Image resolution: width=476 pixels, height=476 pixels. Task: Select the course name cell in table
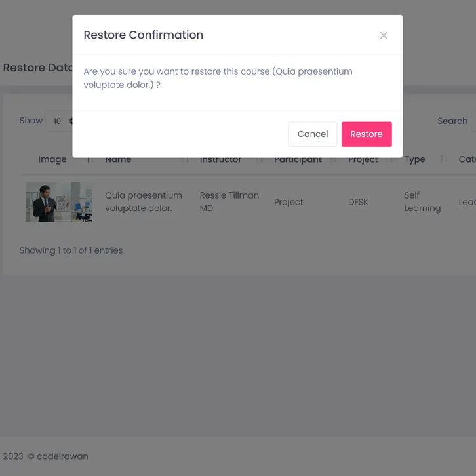[144, 202]
